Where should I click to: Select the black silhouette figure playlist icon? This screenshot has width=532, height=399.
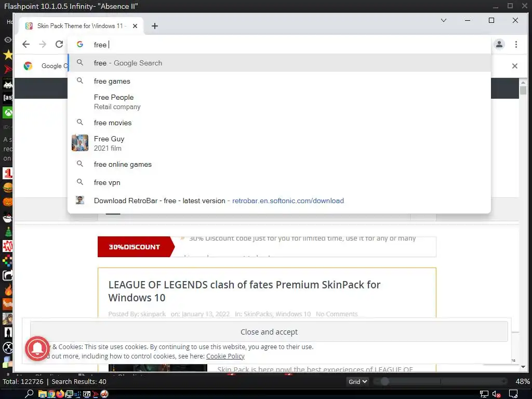pos(7,333)
